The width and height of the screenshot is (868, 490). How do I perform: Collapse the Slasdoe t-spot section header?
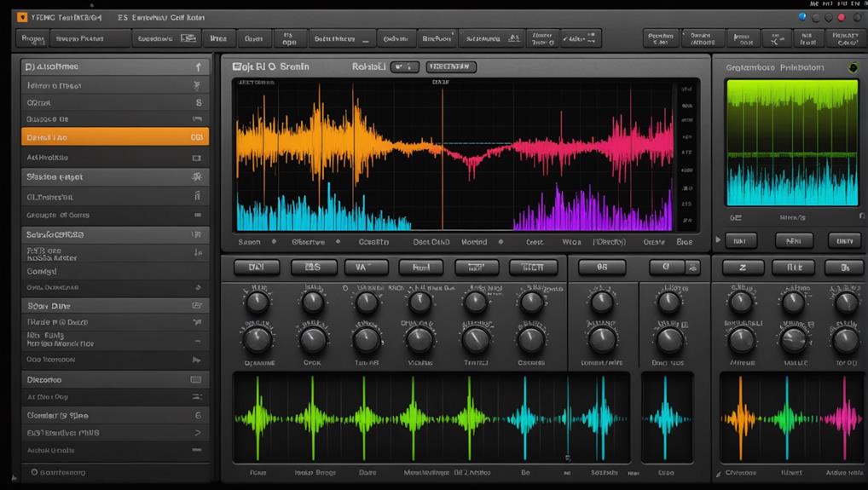click(115, 177)
